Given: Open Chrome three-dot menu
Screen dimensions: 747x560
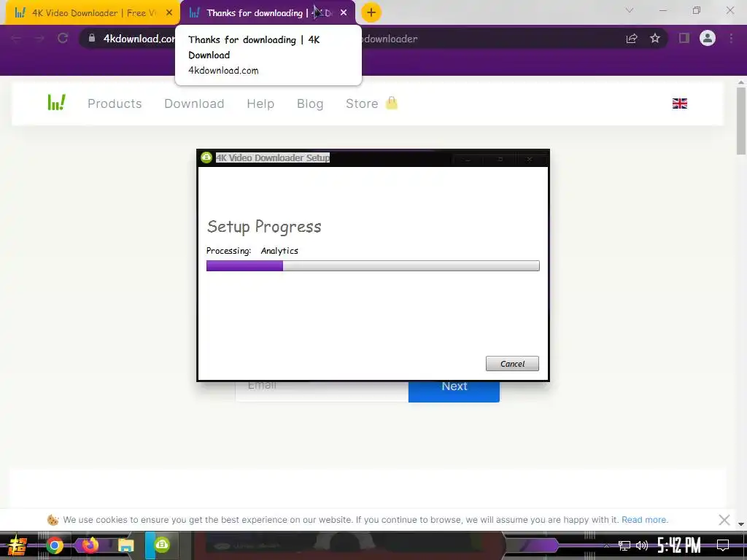Looking at the screenshot, I should click(731, 38).
